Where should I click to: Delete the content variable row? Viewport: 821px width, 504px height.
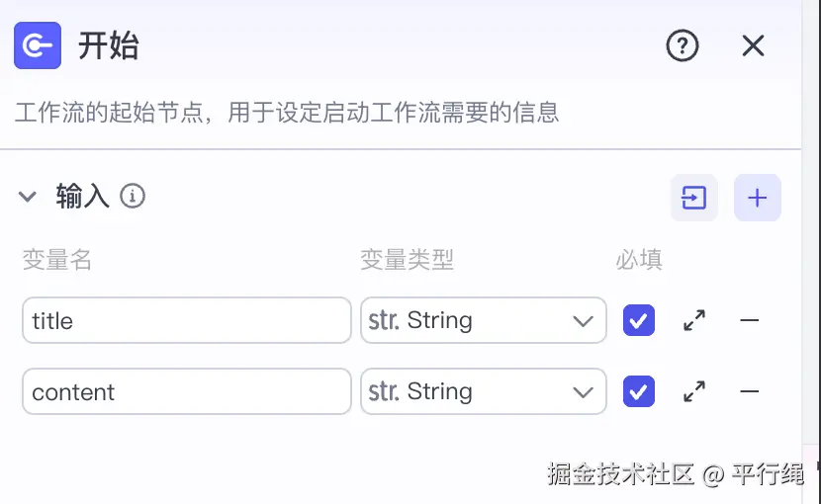coord(750,392)
